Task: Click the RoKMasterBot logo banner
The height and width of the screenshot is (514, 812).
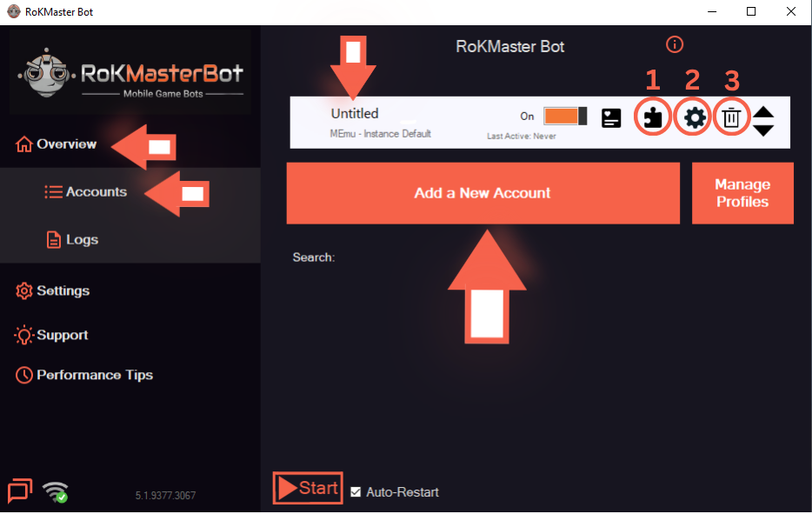Action: pos(130,72)
